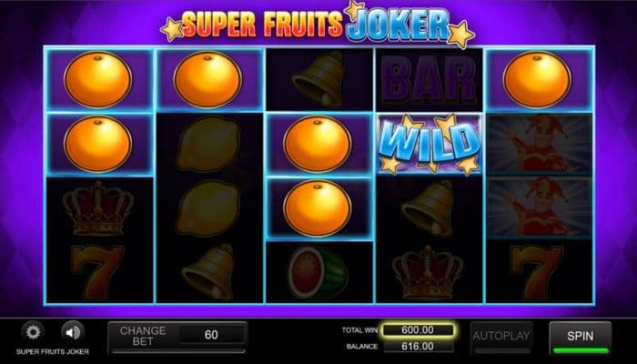The height and width of the screenshot is (364, 637).
Task: Click the crown symbol on reel four
Action: (428, 272)
